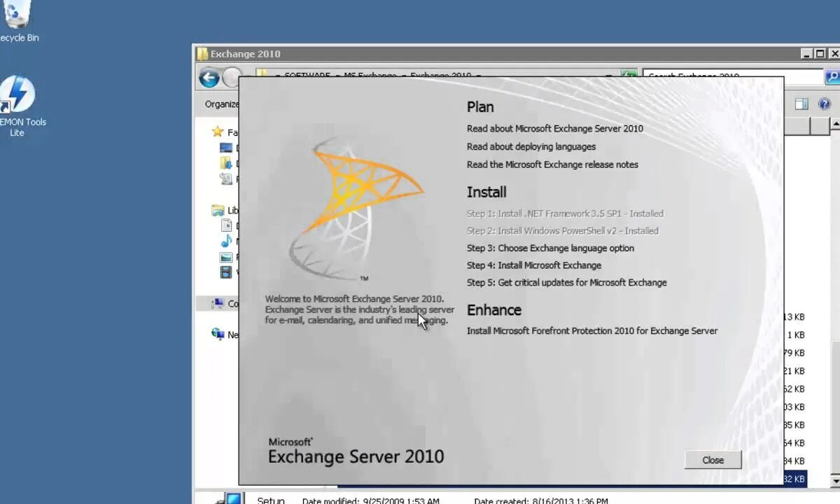Screen dimensions: 840x504
Task: Open the Organize menu in Explorer
Action: [221, 104]
